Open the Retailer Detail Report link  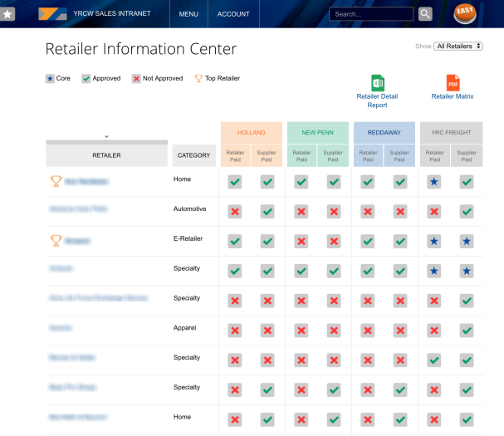coord(377,100)
